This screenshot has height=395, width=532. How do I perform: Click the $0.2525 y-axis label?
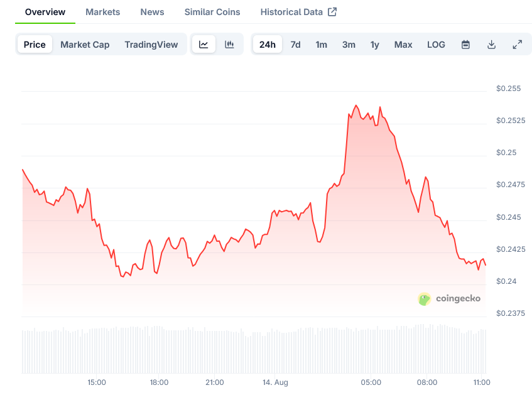511,121
